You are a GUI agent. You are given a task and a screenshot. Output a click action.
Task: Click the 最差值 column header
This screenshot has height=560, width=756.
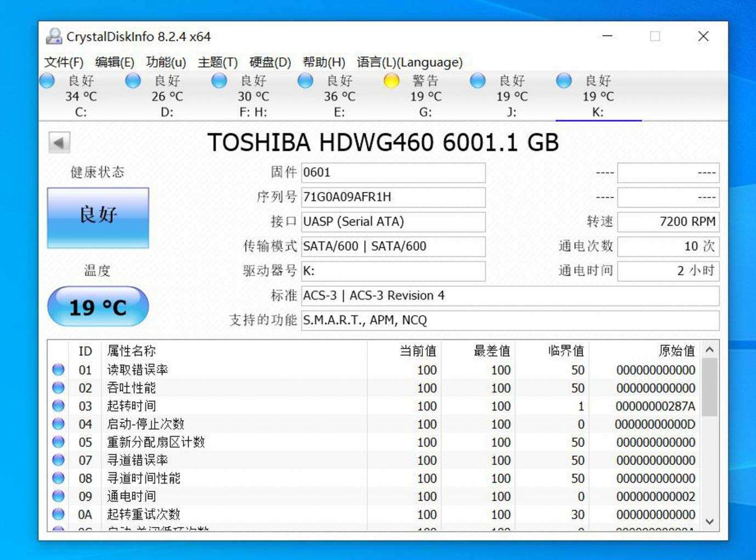tap(492, 351)
